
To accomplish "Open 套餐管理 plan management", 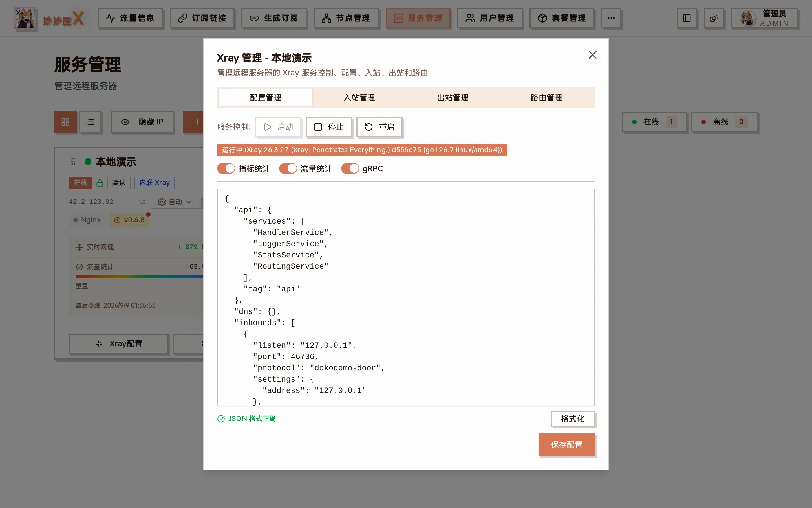I will pos(562,18).
